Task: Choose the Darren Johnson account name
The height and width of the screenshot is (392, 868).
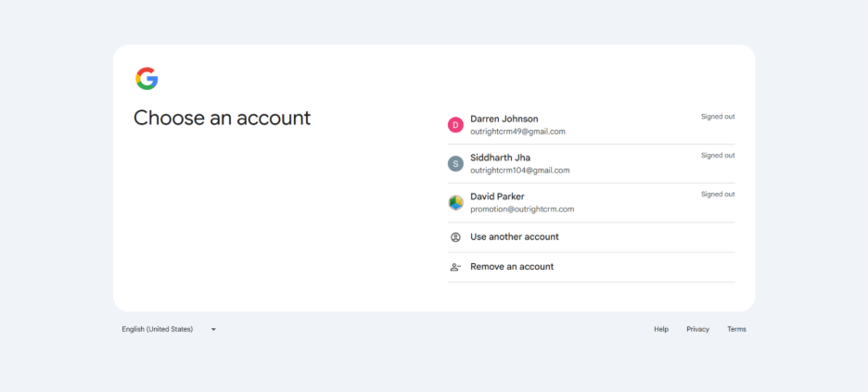Action: tap(504, 119)
